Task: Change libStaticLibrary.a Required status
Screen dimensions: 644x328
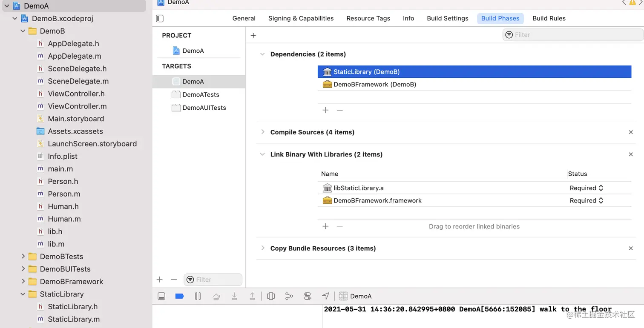Action: tap(586, 188)
